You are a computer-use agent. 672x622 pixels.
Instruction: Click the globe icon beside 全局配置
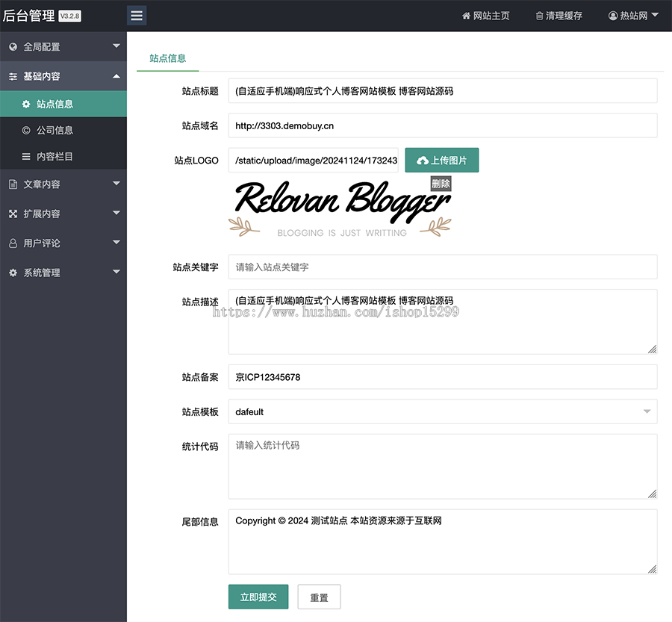[13, 47]
